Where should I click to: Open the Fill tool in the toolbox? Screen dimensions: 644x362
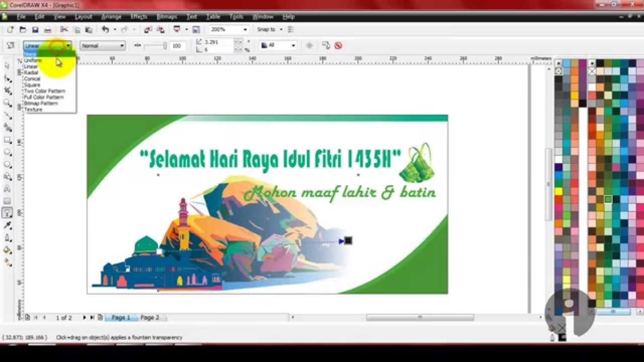pos(7,250)
